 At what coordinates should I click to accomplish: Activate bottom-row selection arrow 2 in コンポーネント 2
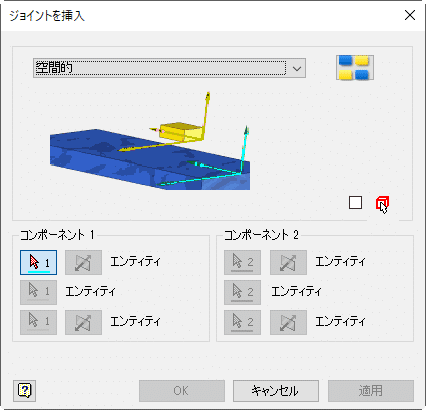click(x=242, y=322)
